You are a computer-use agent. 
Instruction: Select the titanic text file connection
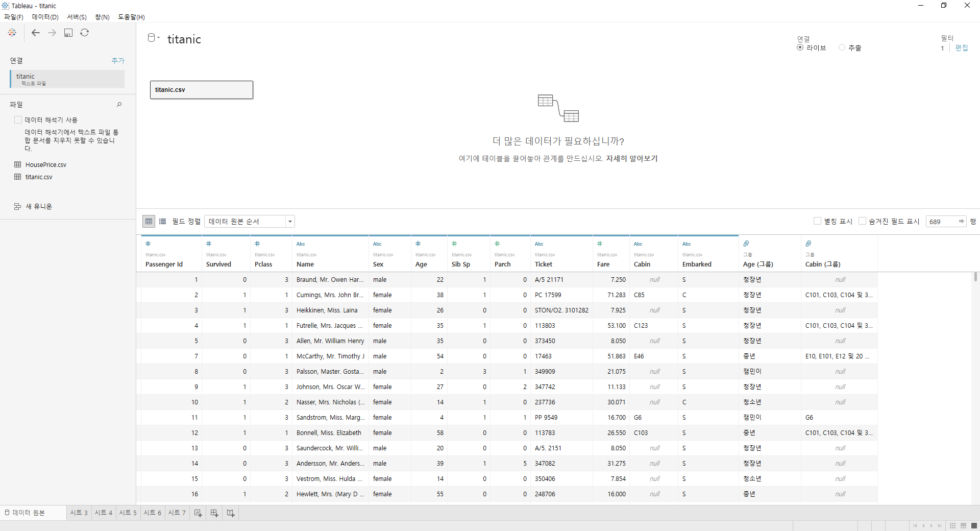click(67, 79)
